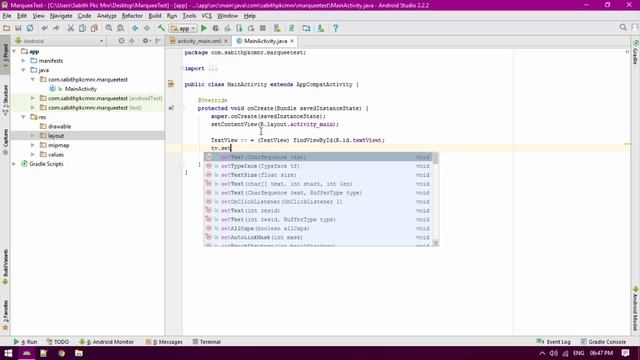Screen dimensions: 640x360
Task: Click Collapse All in Project panel
Action: (131, 41)
